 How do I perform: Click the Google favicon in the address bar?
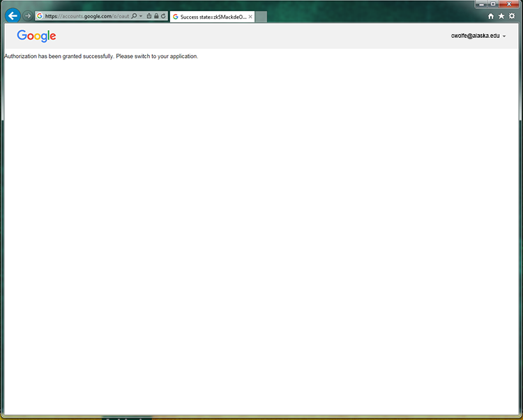point(40,16)
